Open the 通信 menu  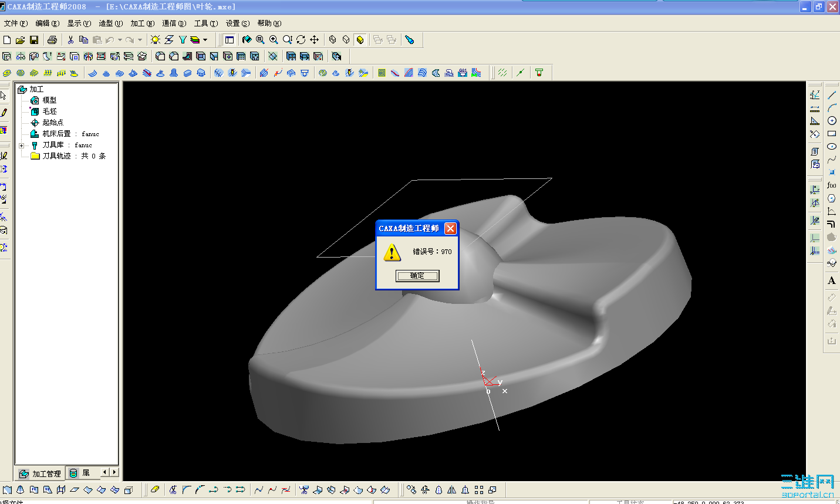tap(174, 23)
